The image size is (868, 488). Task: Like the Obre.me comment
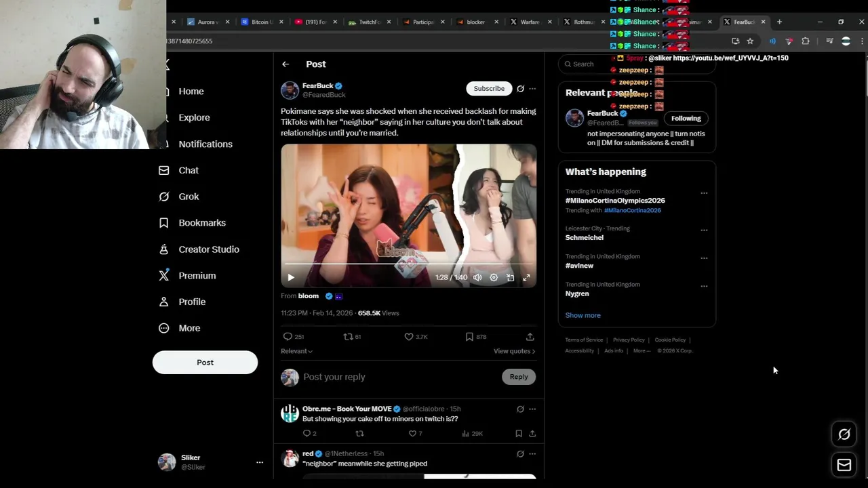415,434
